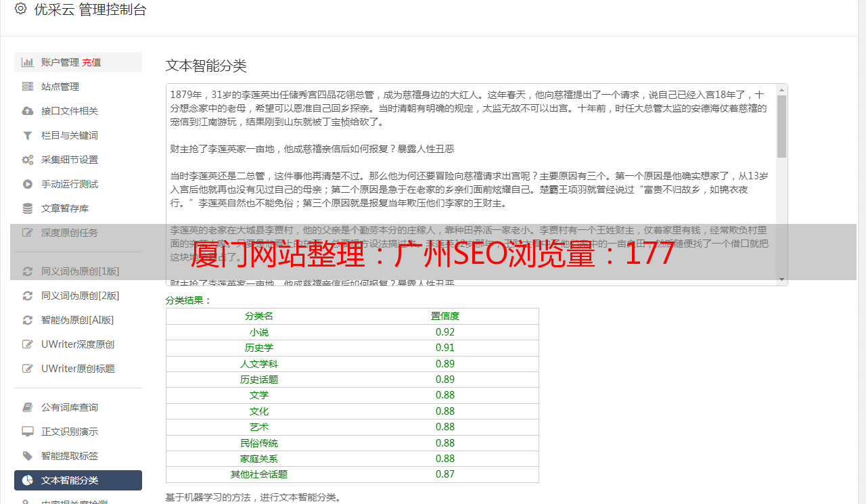The width and height of the screenshot is (866, 504).
Task: Click the play circle icon for 手动运行测试
Action: click(x=28, y=184)
